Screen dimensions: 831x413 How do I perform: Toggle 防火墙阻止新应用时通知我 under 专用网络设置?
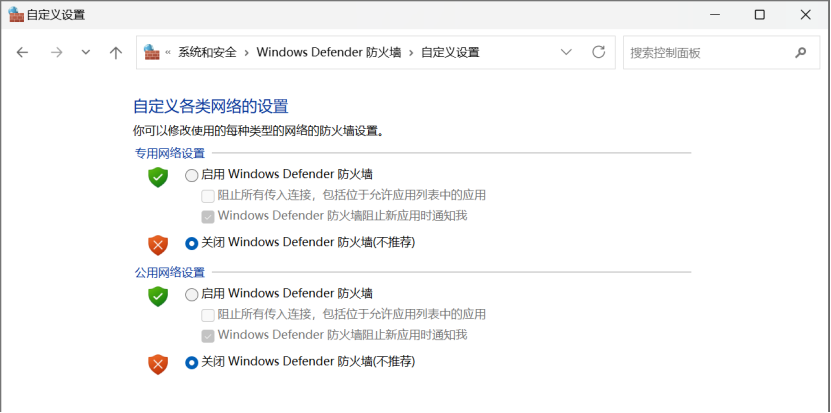[x=208, y=217]
